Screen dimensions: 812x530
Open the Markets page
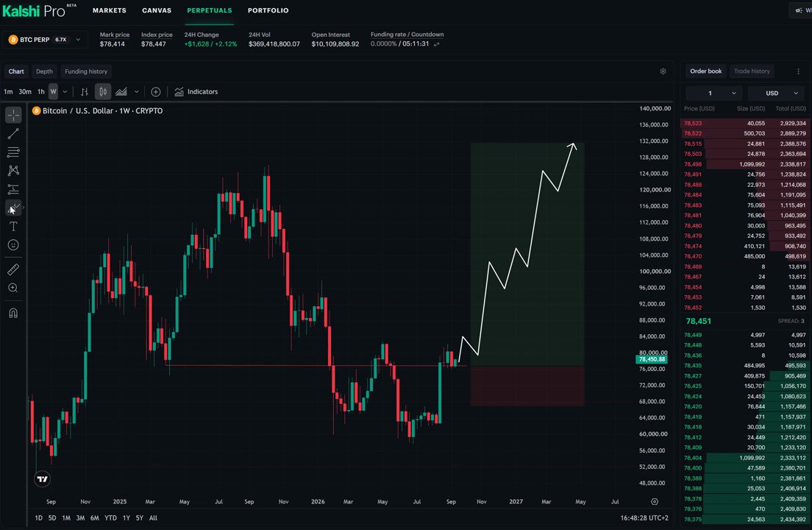[110, 10]
